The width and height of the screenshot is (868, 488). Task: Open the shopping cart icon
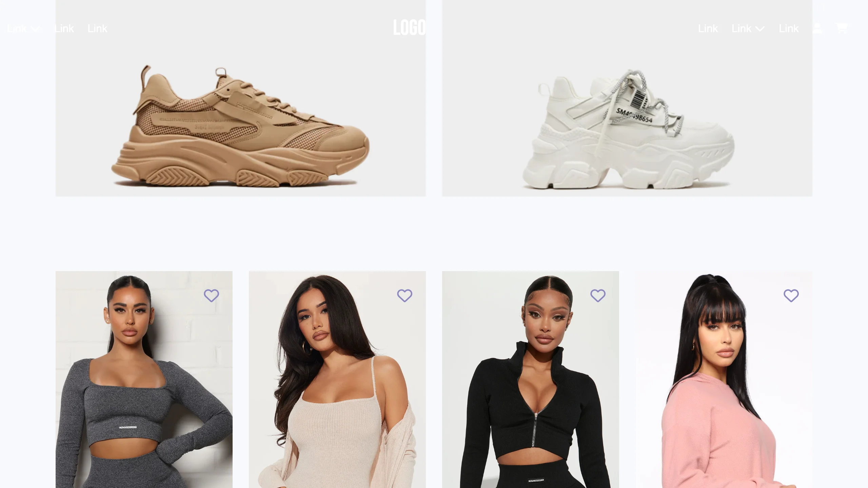842,28
